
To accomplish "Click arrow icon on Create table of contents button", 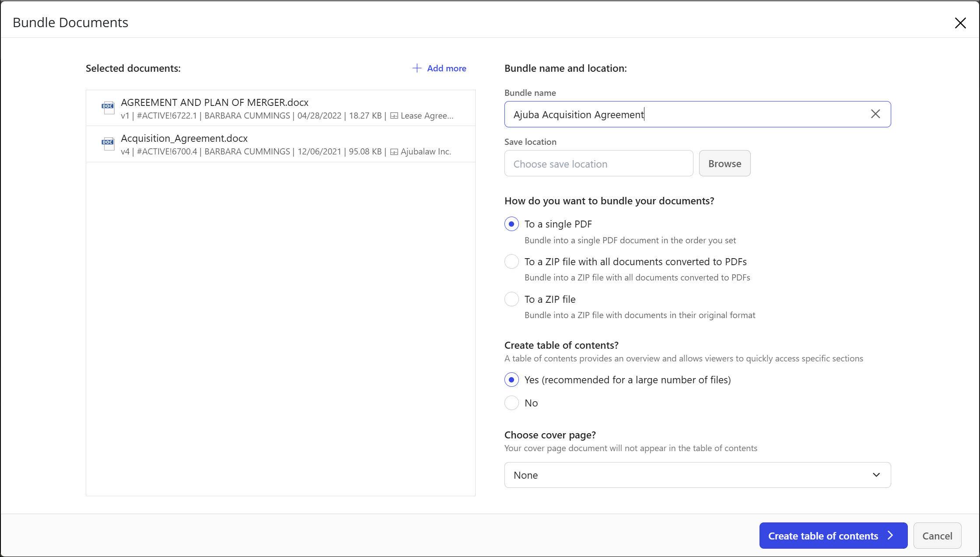I will click(890, 536).
